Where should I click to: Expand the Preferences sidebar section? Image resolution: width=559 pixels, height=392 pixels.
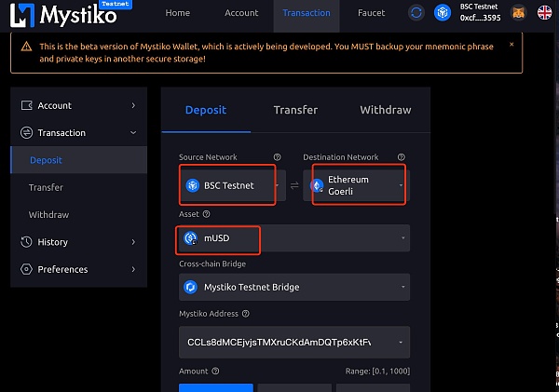coord(79,269)
